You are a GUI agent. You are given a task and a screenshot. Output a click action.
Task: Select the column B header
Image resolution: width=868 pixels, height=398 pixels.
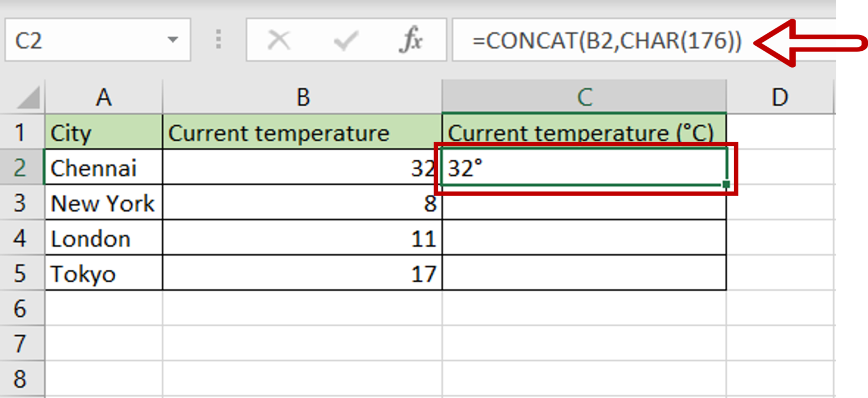[x=303, y=97]
